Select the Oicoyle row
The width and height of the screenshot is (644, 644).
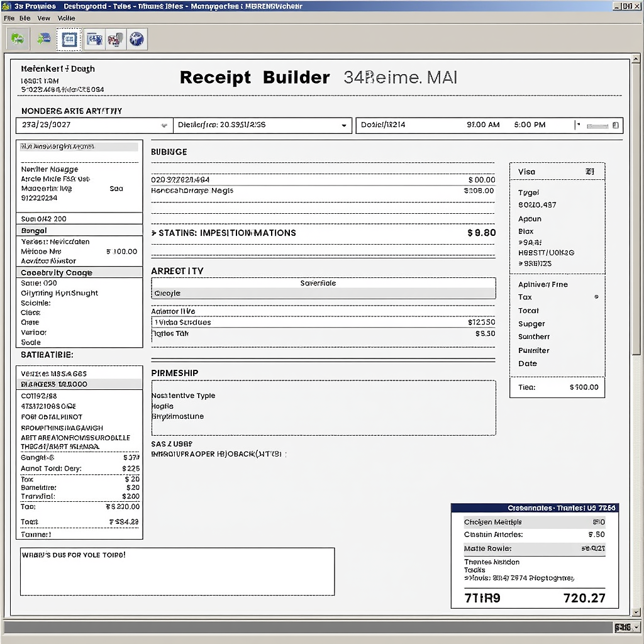(323, 293)
